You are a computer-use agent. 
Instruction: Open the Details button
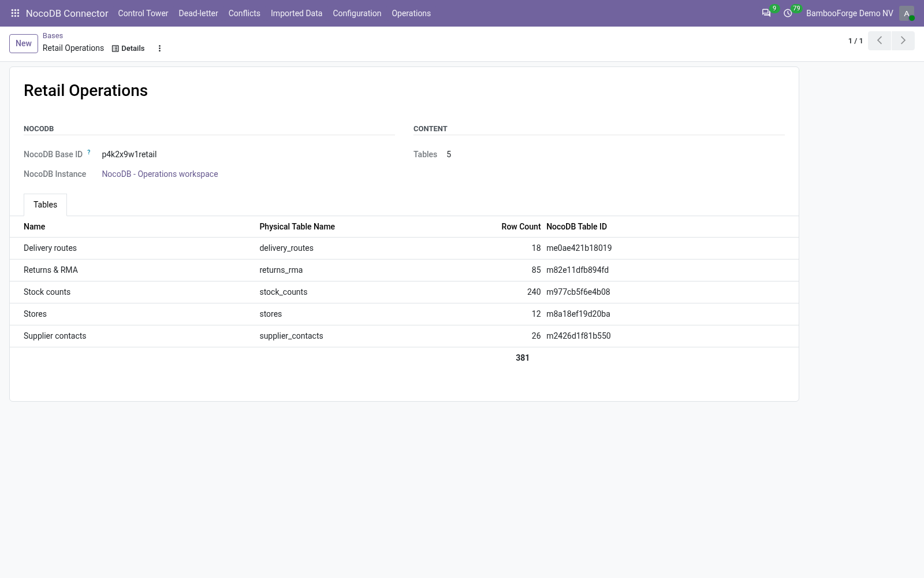[128, 49]
